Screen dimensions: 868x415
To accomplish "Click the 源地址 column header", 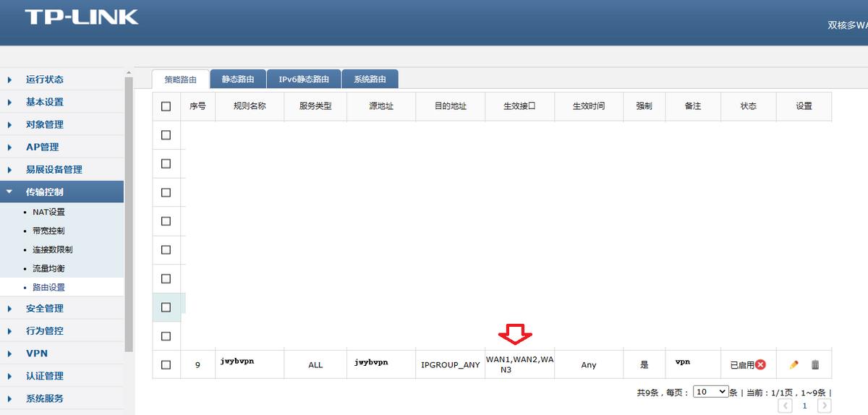I will (381, 106).
